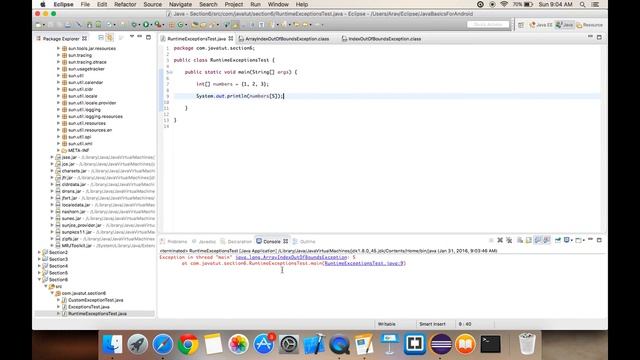Click code line with System.out.println
Image resolution: width=640 pixels, height=360 pixels.
[240, 96]
